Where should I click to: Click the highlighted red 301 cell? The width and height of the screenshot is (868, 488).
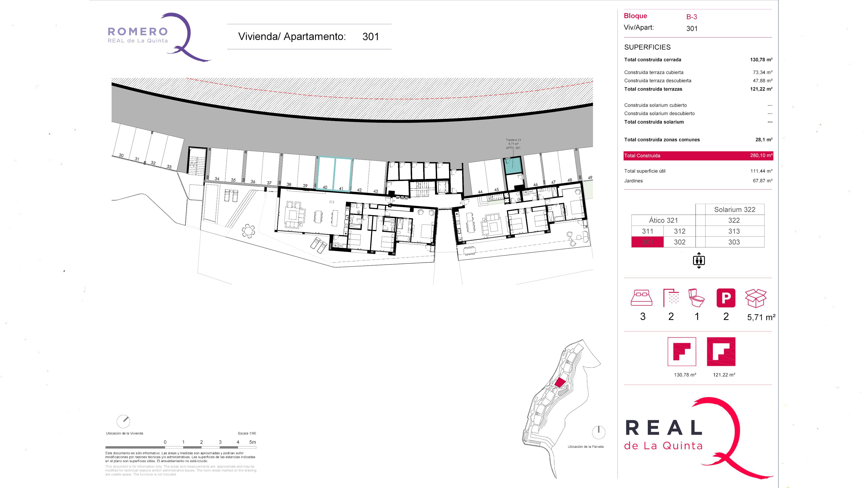click(647, 242)
